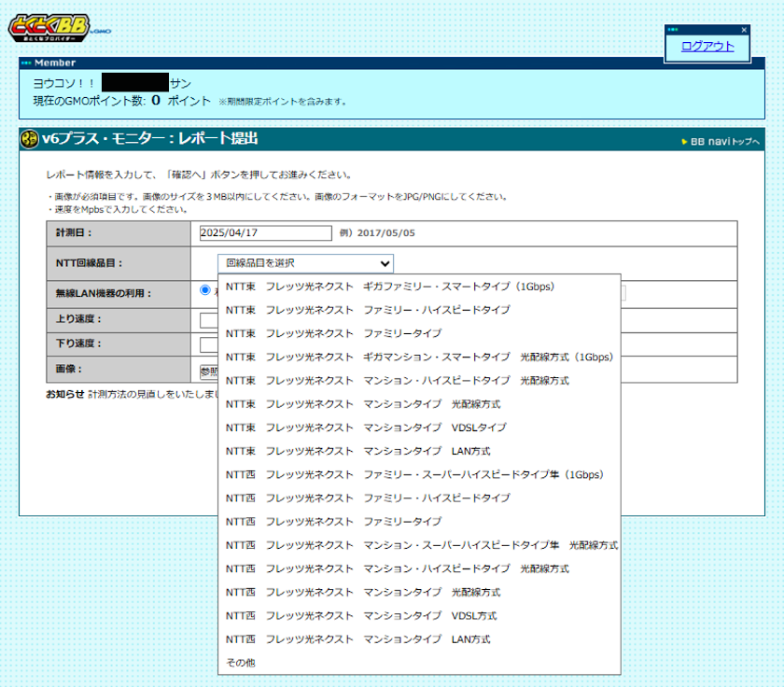Click the arrow icon on the Member header
The height and width of the screenshot is (687, 784).
click(x=25, y=63)
